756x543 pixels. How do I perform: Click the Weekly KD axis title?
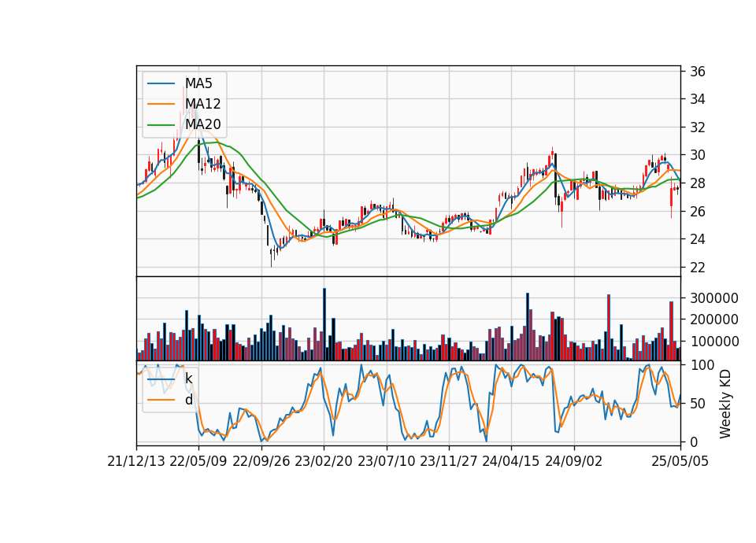tap(725, 404)
